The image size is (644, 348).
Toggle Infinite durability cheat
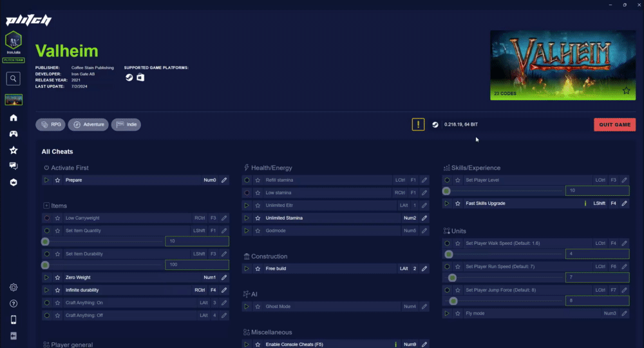pos(46,290)
